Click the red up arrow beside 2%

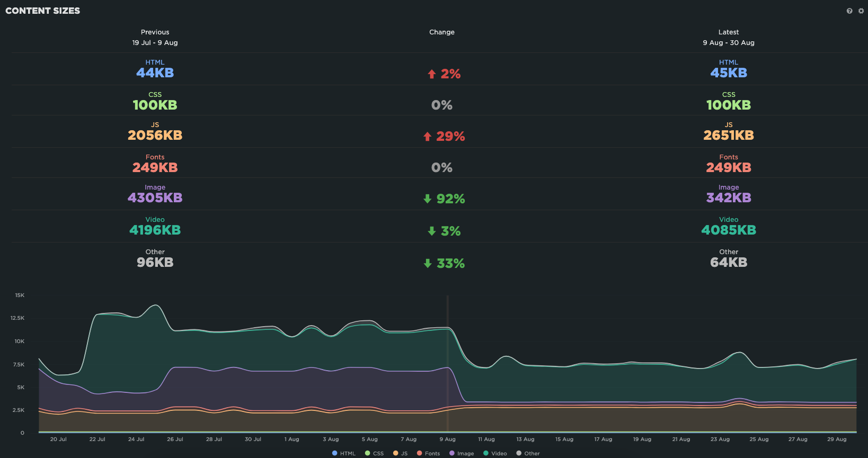click(x=431, y=74)
